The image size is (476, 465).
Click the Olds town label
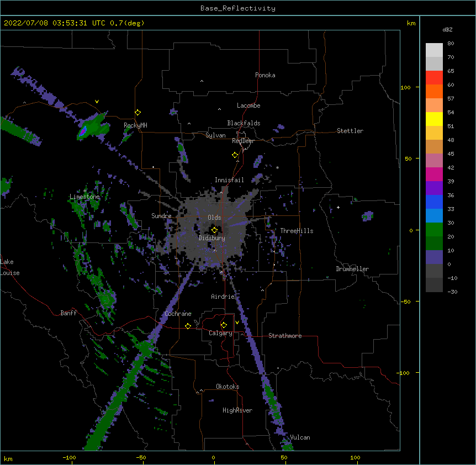(x=214, y=218)
